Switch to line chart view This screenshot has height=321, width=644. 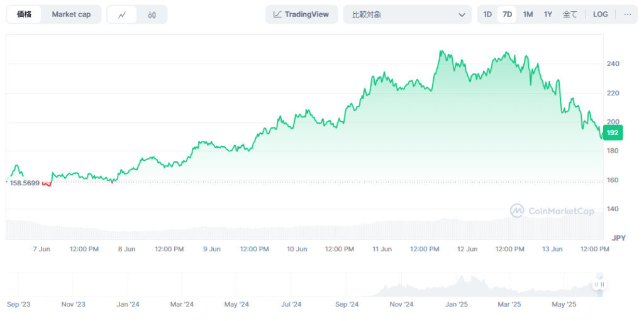[122, 14]
